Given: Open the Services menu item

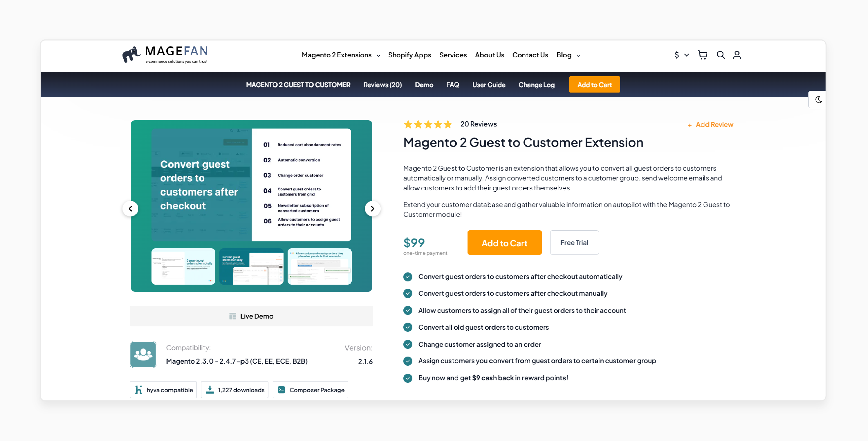Looking at the screenshot, I should click(x=453, y=55).
